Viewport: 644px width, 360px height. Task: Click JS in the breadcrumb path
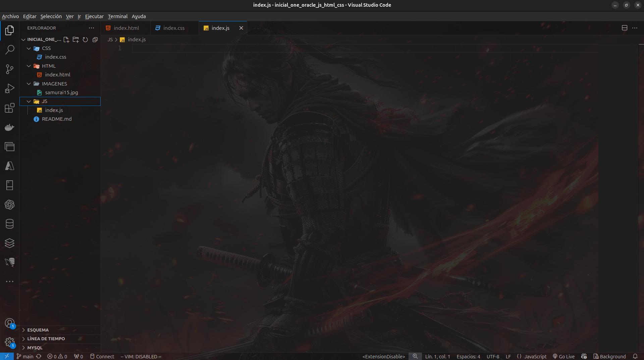pyautogui.click(x=110, y=40)
